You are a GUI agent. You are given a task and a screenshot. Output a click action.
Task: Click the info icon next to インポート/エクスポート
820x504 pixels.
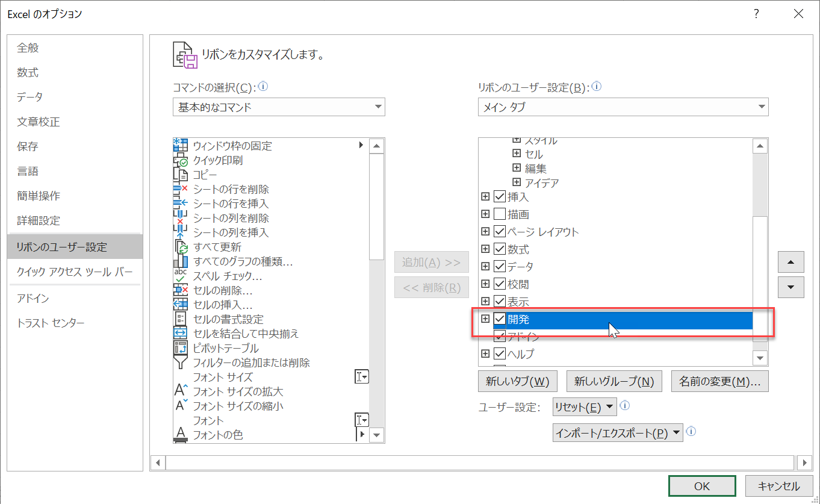(691, 431)
